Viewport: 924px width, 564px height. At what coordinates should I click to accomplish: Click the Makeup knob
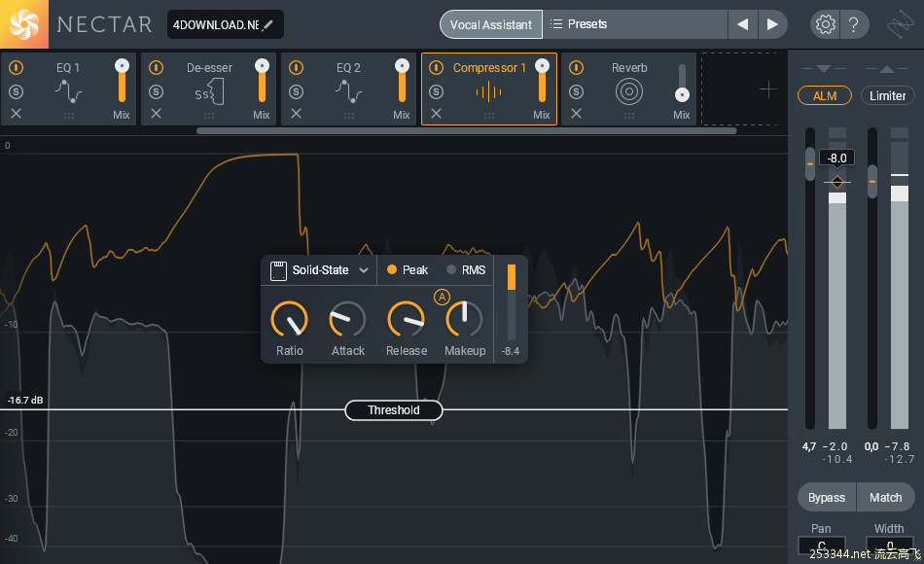464,320
